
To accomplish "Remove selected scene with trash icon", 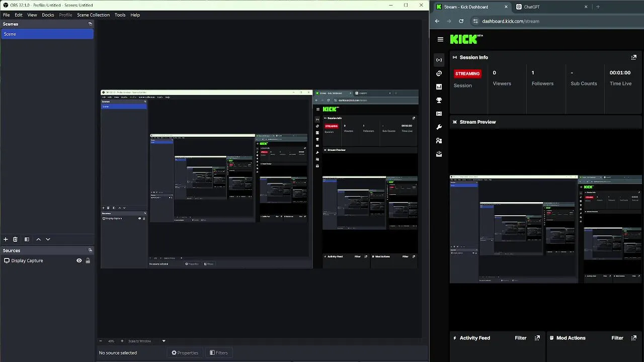I will 15,239.
